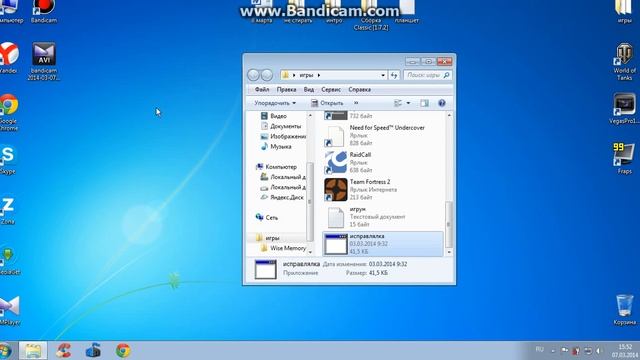Select the RaidCall shortcut in Explorer
The image size is (640, 360).
(x=383, y=162)
